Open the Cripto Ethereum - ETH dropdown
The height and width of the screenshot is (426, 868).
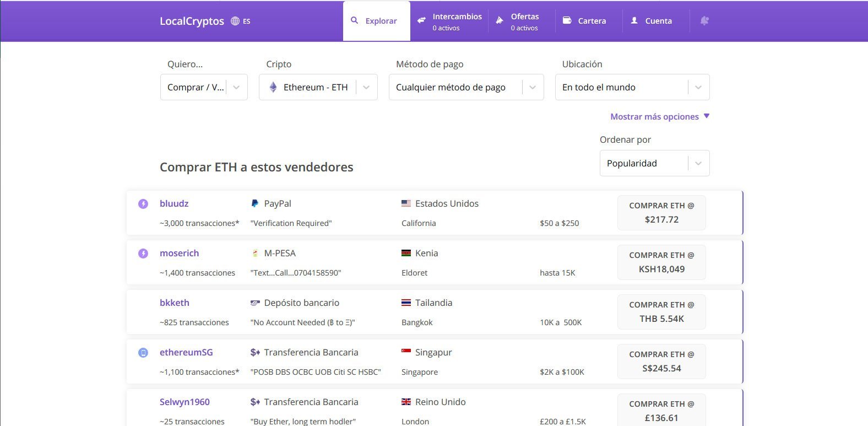point(318,87)
